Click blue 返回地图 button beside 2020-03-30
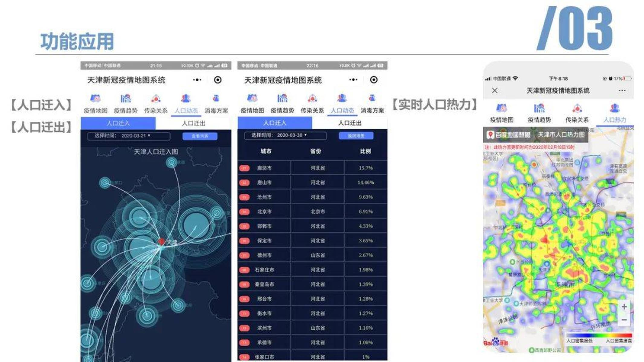644x362 pixels. coord(356,136)
